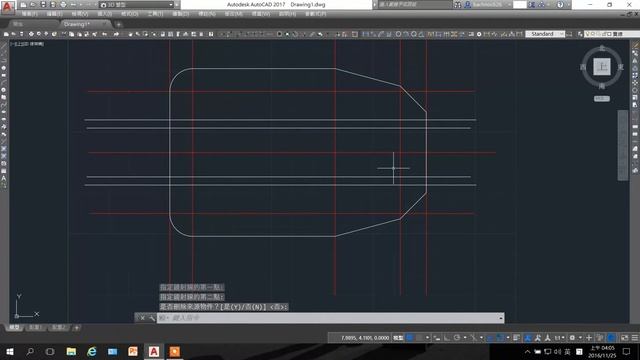Switch to the 模型 layout tab at the bottom left
640x360 pixels.
[14, 328]
